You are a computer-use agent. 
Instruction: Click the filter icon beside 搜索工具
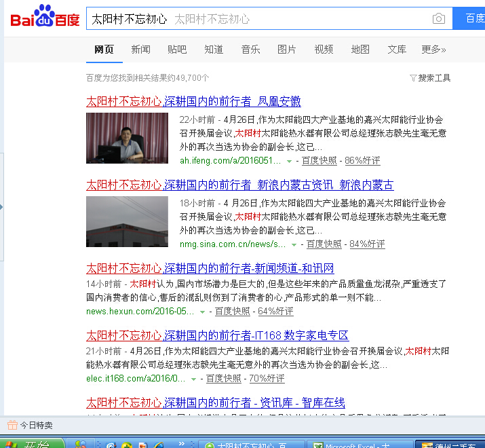pyautogui.click(x=413, y=78)
